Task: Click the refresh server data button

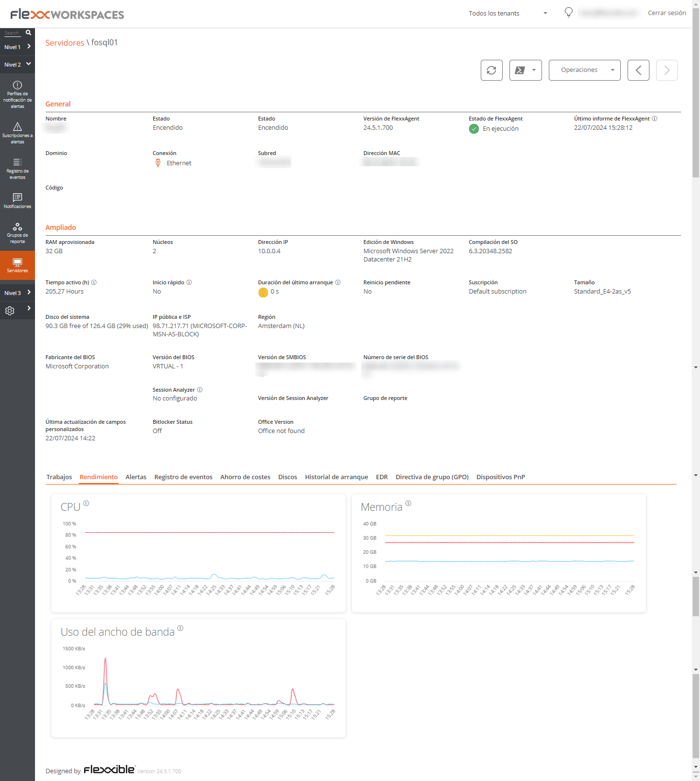Action: 491,70
